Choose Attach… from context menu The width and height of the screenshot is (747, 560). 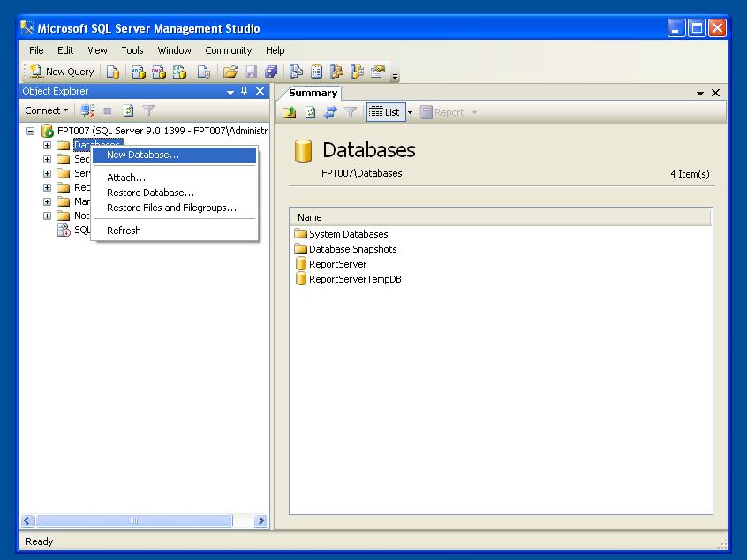[x=174, y=178]
